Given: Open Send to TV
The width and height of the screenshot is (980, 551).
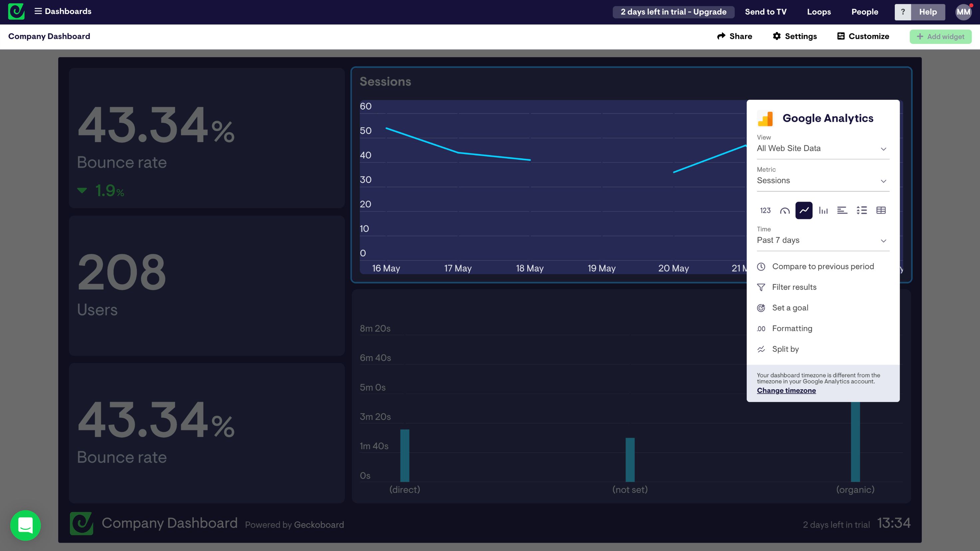Looking at the screenshot, I should (x=765, y=12).
